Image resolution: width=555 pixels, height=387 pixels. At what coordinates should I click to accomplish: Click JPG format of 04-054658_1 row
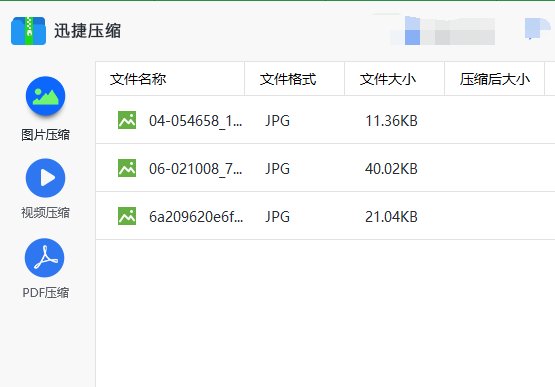coord(278,121)
